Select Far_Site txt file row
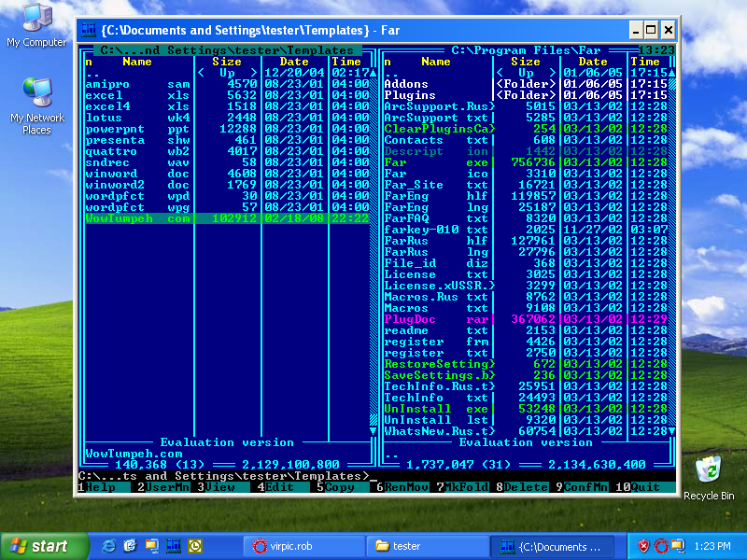This screenshot has height=560, width=747. (x=526, y=185)
